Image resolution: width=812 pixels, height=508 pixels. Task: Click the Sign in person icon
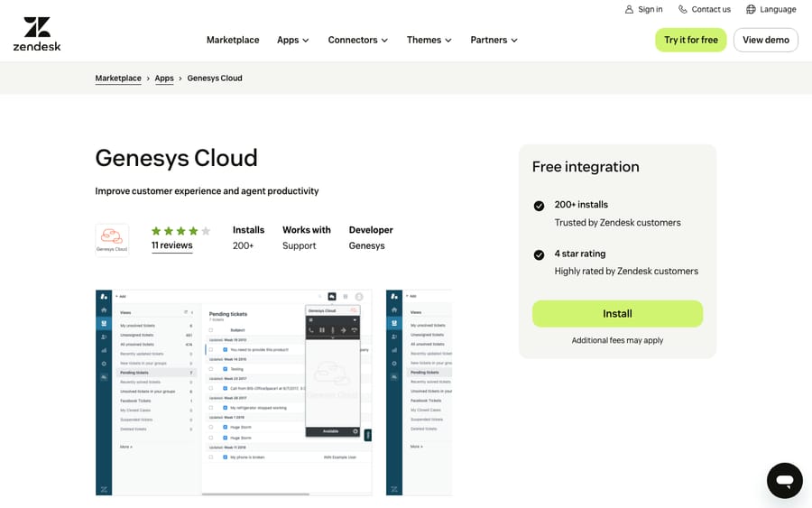[x=629, y=9]
